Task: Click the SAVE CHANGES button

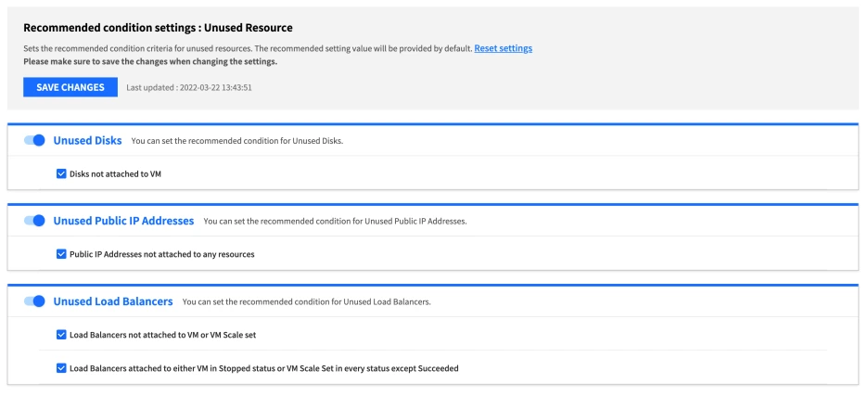Action: coord(70,87)
